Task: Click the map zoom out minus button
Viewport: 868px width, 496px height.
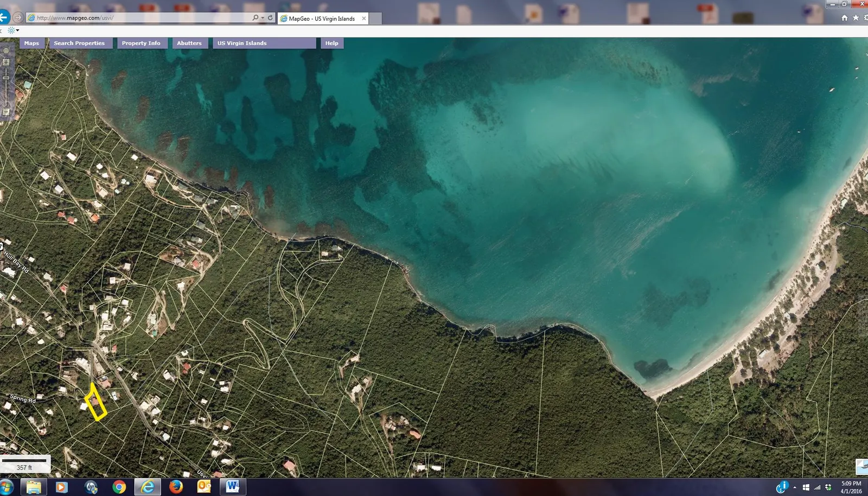Action: pos(6,112)
